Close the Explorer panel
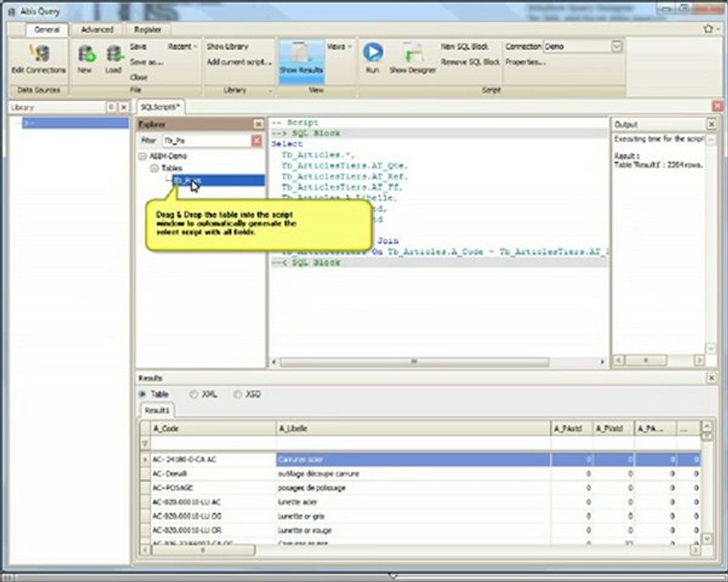Image resolution: width=728 pixels, height=582 pixels. coord(259,124)
